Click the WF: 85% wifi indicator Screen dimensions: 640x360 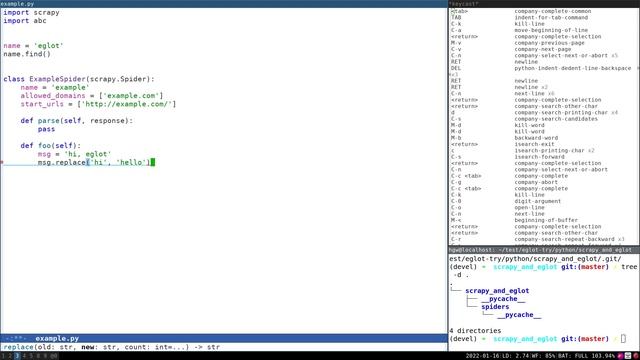tap(543, 356)
